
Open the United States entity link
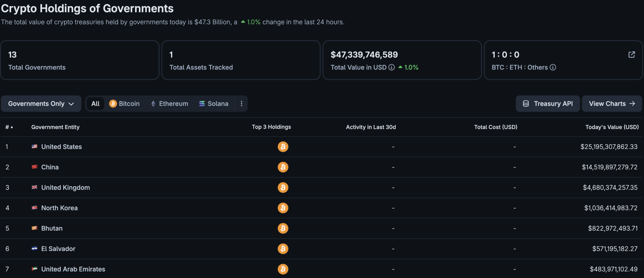tap(61, 147)
